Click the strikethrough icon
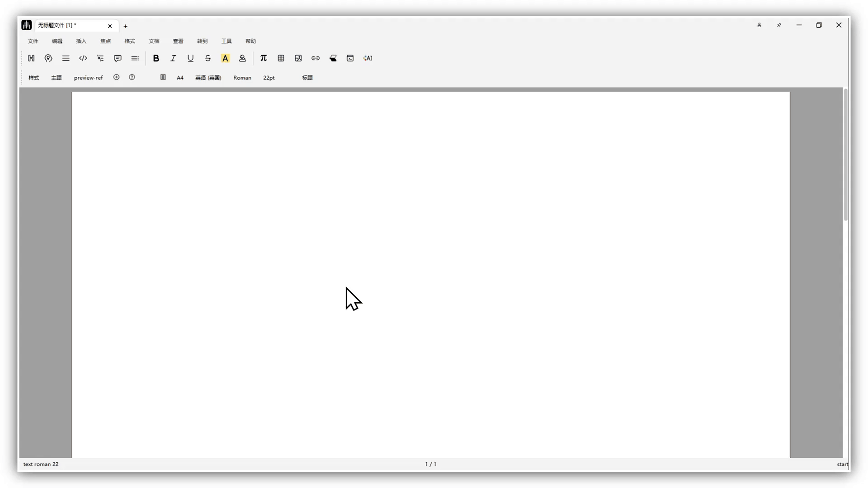This screenshot has height=488, width=868. tap(208, 58)
